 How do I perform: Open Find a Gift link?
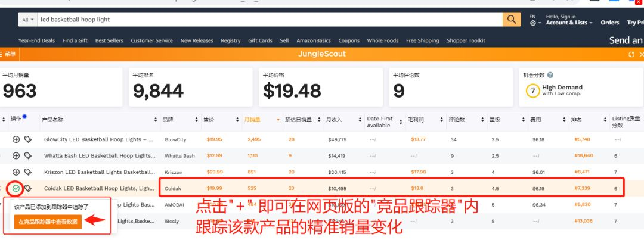(75, 40)
